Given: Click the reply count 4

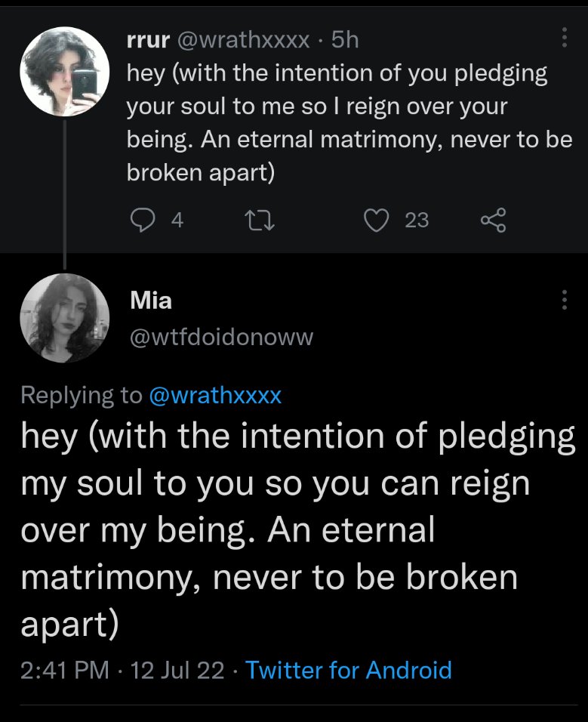Looking at the screenshot, I should coord(177,220).
